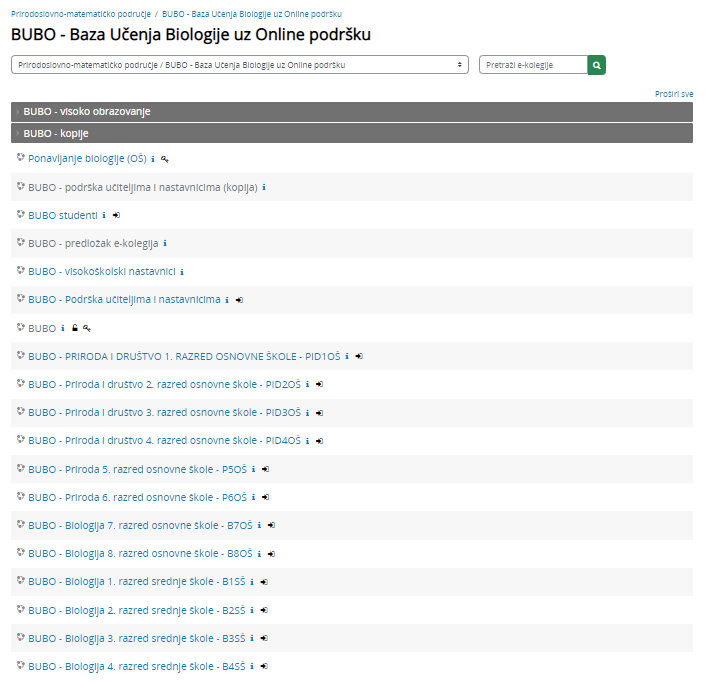Click enrolment icon for BUBO - Podrška učiteljima i nastavnicima
The height and width of the screenshot is (682, 721).
coord(239,300)
